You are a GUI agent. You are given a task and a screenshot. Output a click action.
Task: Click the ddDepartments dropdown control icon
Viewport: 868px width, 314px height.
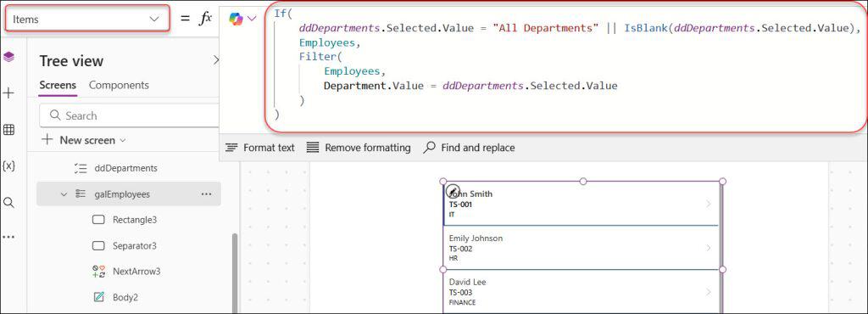(x=81, y=168)
